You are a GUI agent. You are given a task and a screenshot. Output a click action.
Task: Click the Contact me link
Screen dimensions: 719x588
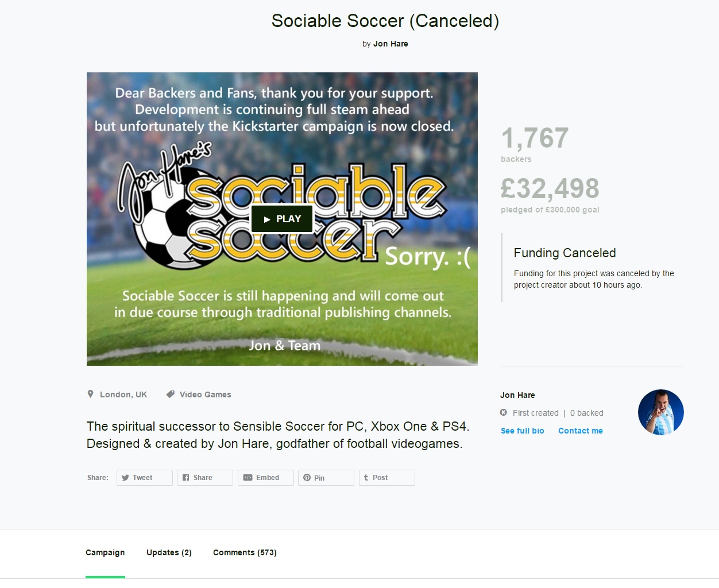pos(580,431)
